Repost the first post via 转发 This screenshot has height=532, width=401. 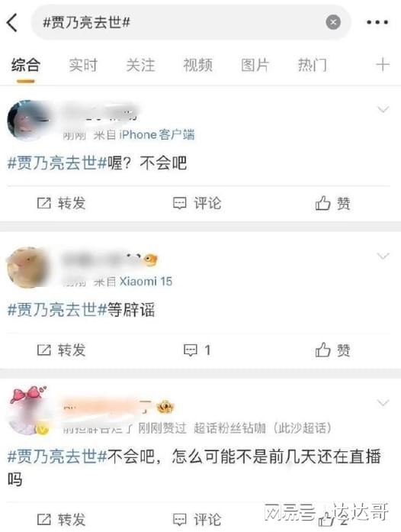(61, 203)
